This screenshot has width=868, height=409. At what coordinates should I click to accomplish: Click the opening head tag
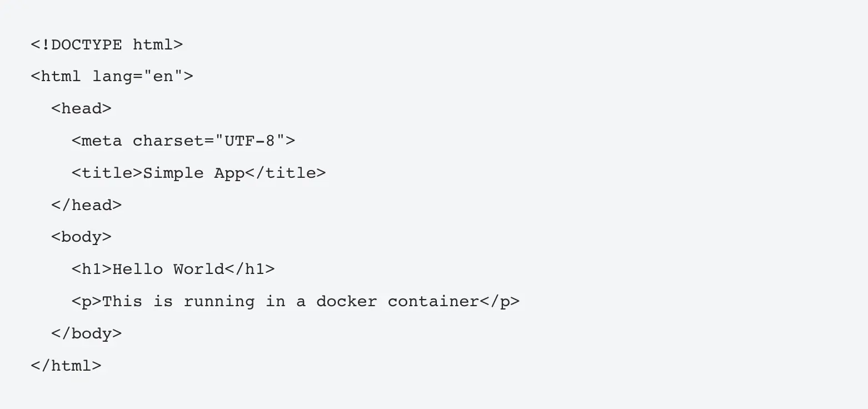pos(81,108)
